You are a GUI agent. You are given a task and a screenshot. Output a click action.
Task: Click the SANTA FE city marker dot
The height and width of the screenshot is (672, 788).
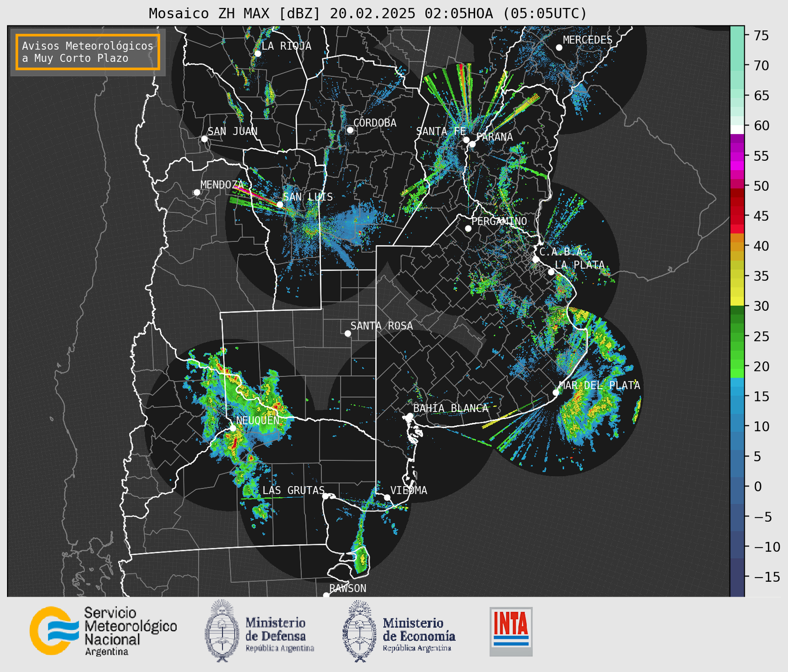[x=466, y=140]
